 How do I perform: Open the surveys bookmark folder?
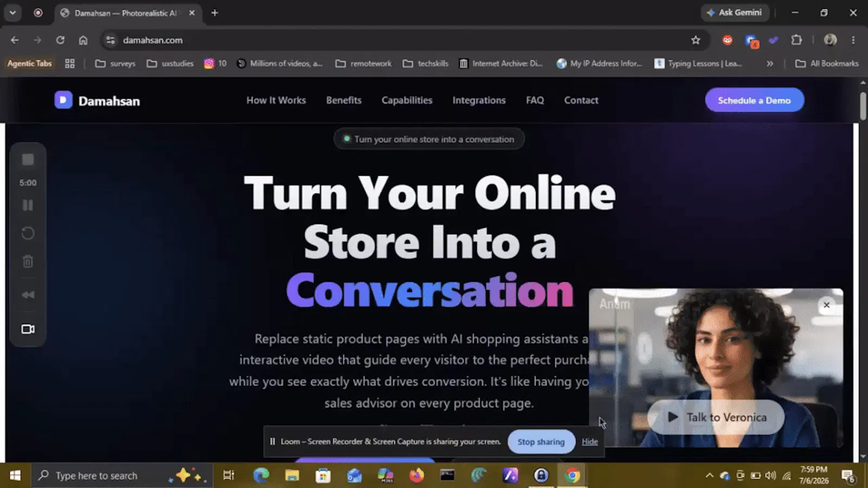115,63
